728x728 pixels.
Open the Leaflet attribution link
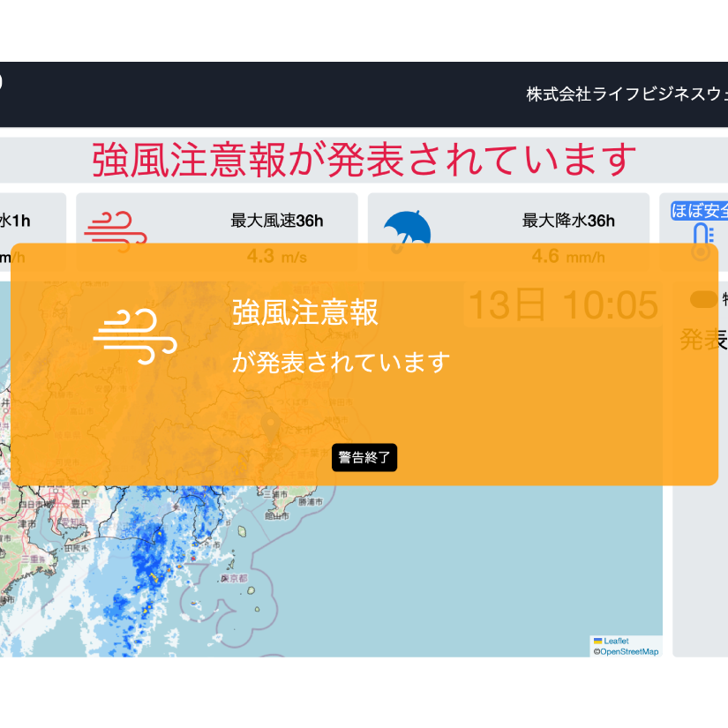coord(616,641)
